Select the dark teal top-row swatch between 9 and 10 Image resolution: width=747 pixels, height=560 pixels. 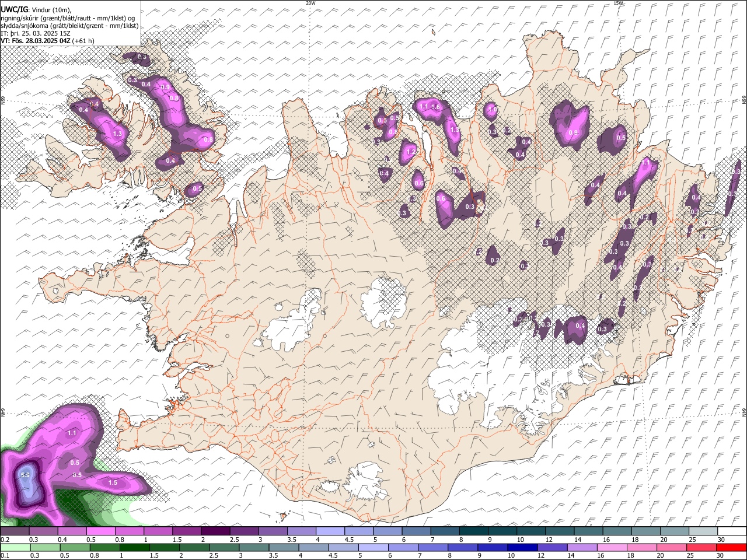[502, 531]
